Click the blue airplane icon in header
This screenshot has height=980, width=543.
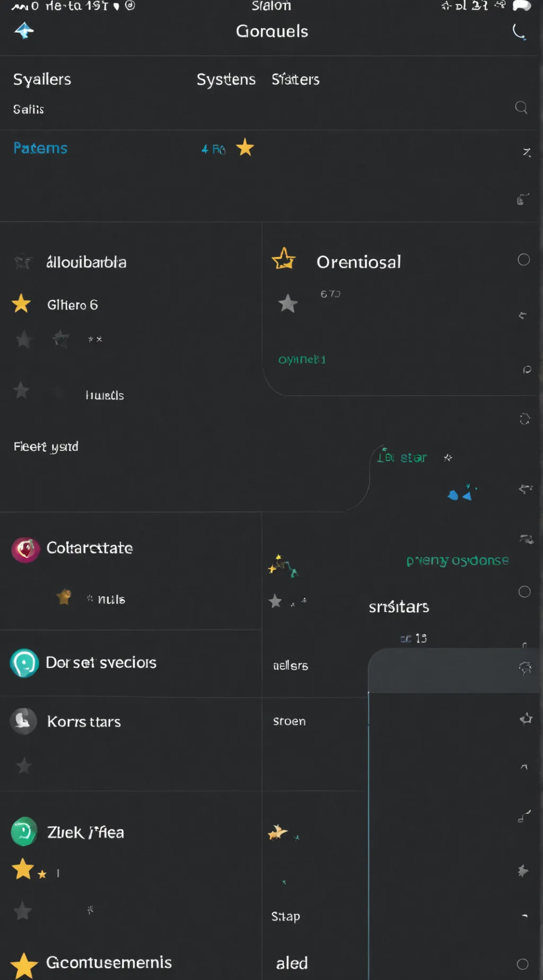24,31
